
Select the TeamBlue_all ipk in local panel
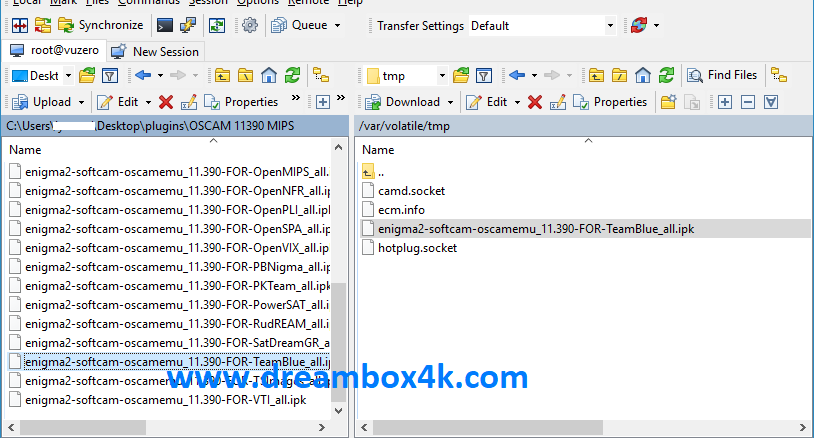coord(169,362)
